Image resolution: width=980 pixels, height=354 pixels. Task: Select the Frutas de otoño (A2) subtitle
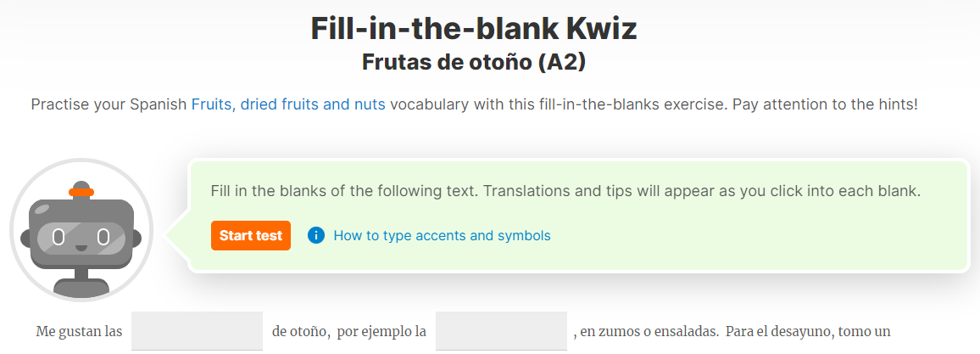coord(474,63)
